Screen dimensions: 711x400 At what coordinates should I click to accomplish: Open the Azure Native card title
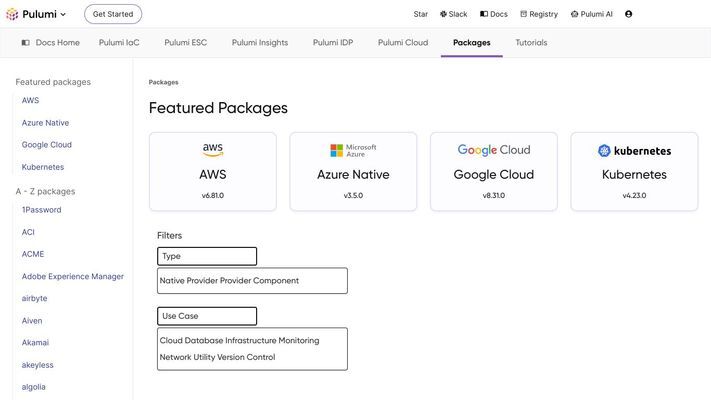point(353,175)
